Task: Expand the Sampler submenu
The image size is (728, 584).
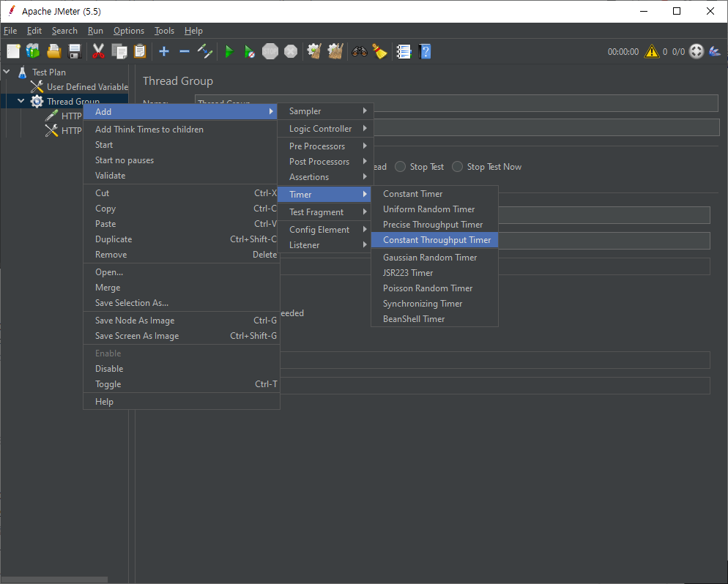Action: point(325,111)
